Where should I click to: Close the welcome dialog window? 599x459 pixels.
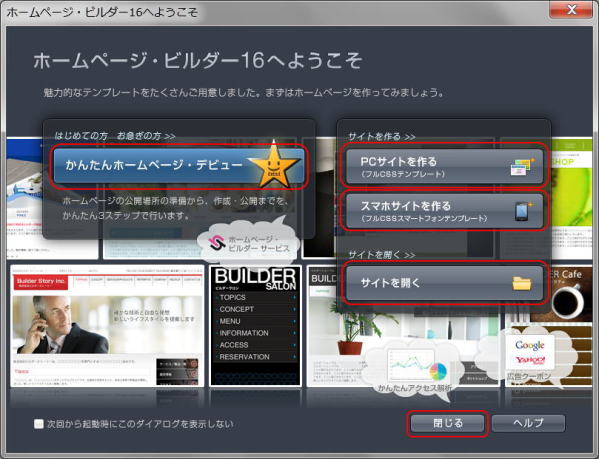tap(571, 9)
